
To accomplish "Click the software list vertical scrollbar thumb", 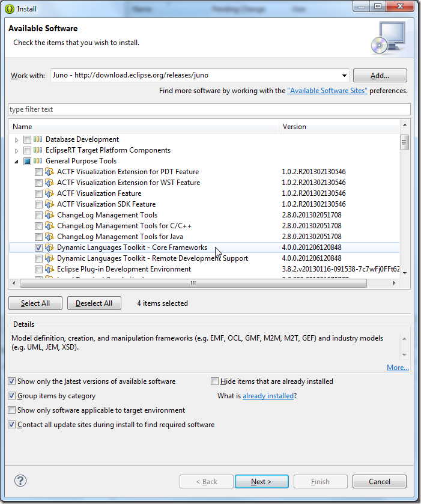I will pos(405,142).
